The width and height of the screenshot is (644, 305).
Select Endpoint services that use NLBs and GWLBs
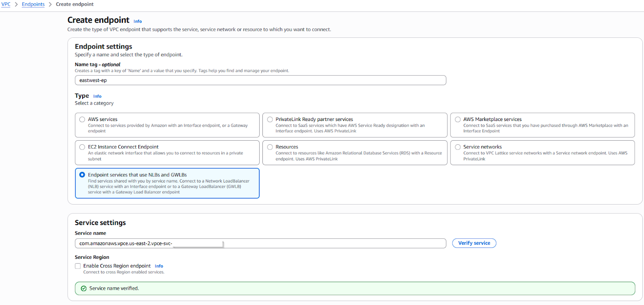click(82, 175)
